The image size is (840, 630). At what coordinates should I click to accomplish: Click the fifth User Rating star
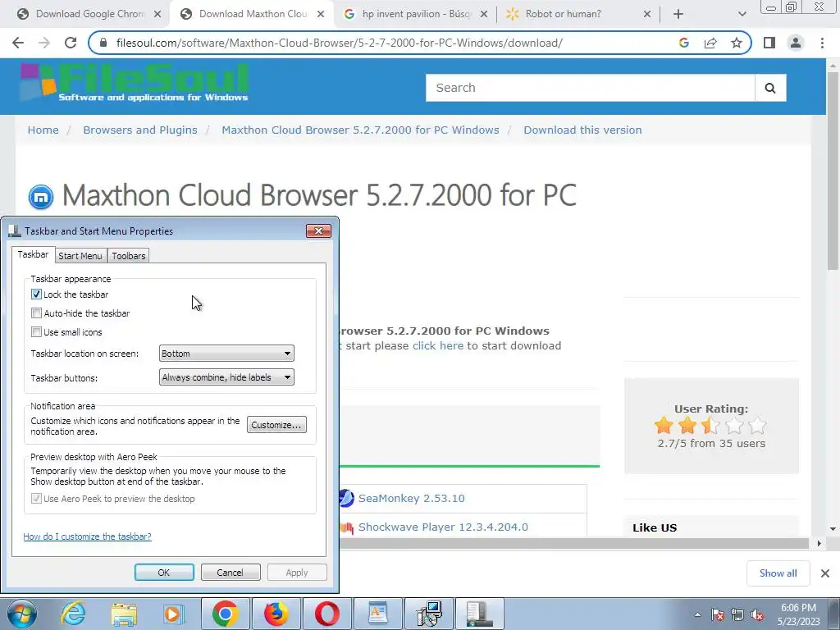757,426
